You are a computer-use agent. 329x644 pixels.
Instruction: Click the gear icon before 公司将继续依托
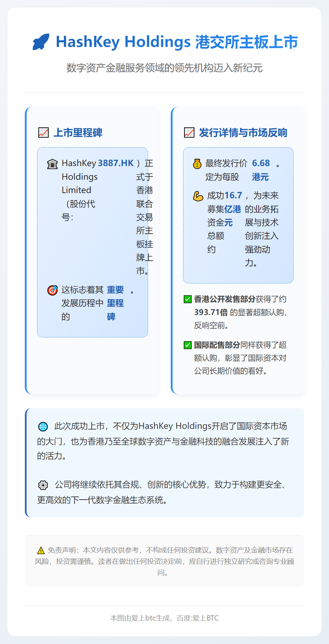pyautogui.click(x=43, y=485)
